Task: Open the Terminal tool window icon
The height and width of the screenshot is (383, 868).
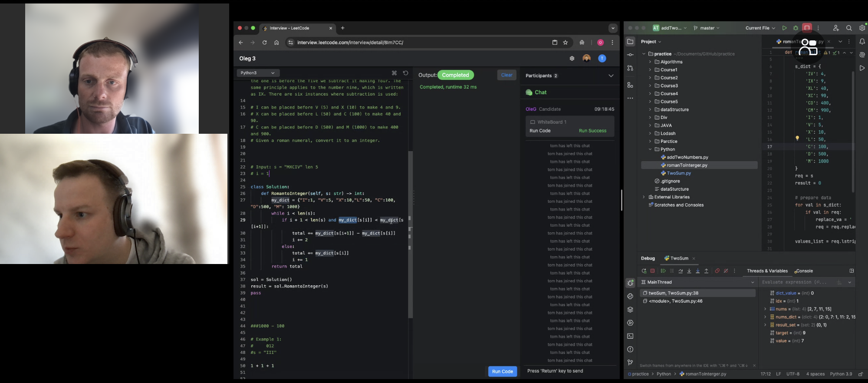Action: point(630,336)
